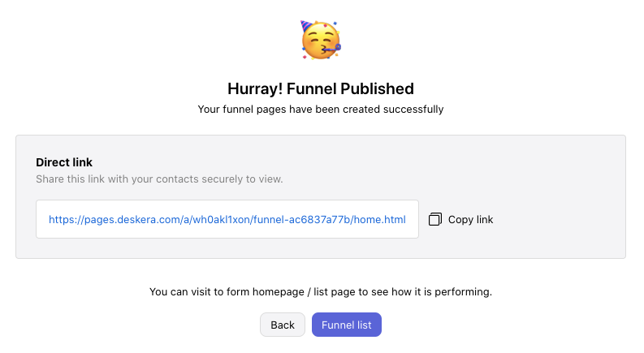Click the word performing in the footer
644x353 pixels.
[x=463, y=292]
